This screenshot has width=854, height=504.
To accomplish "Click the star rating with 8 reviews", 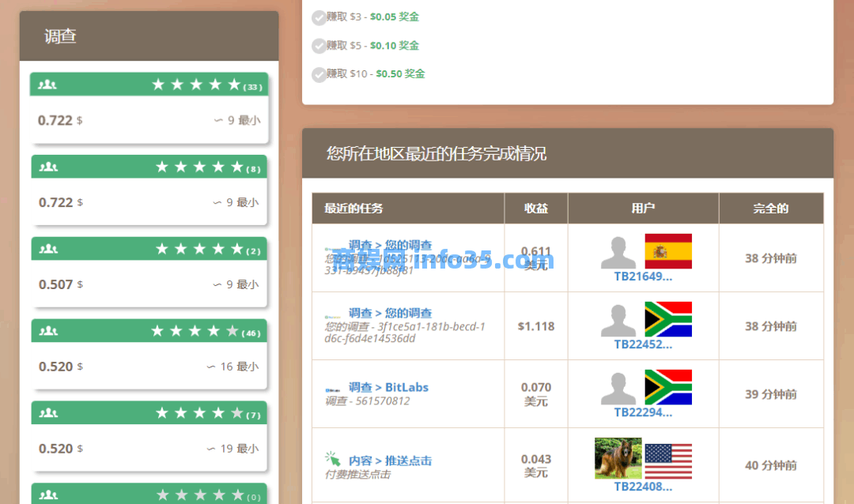I will pos(199,167).
